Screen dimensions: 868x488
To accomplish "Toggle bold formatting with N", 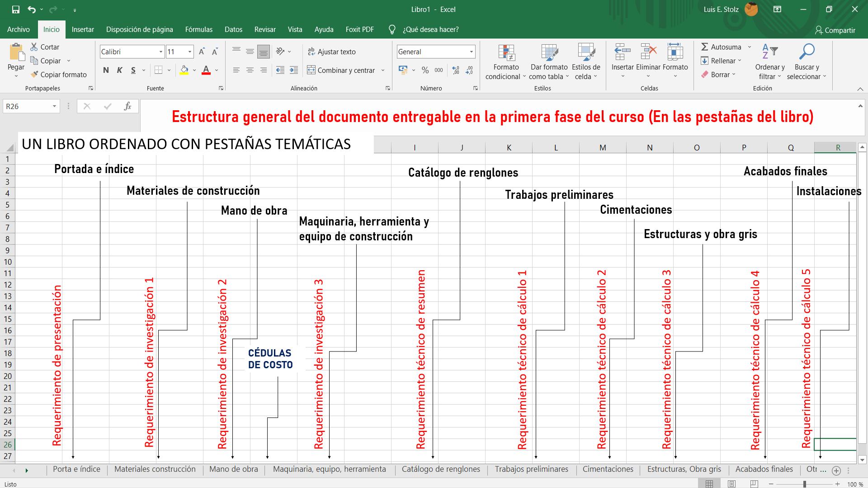I will [x=106, y=70].
